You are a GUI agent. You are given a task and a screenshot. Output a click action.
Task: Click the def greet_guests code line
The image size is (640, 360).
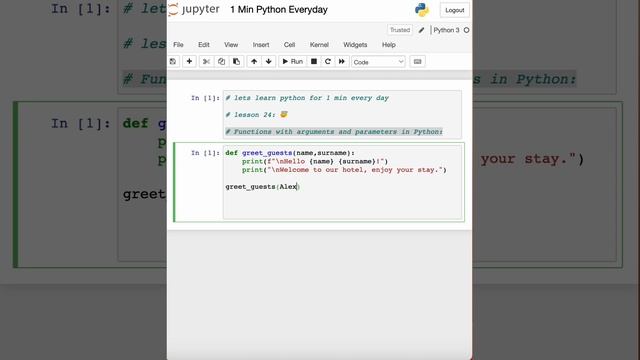[x=290, y=153]
